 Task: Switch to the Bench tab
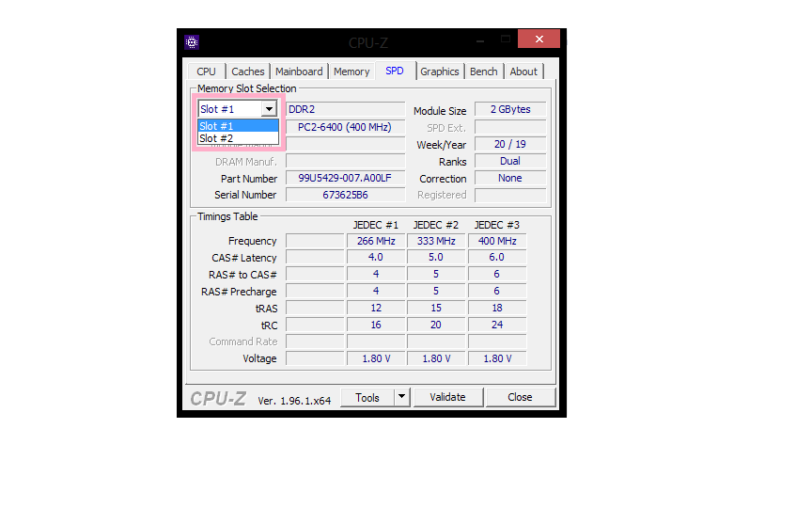pos(484,71)
